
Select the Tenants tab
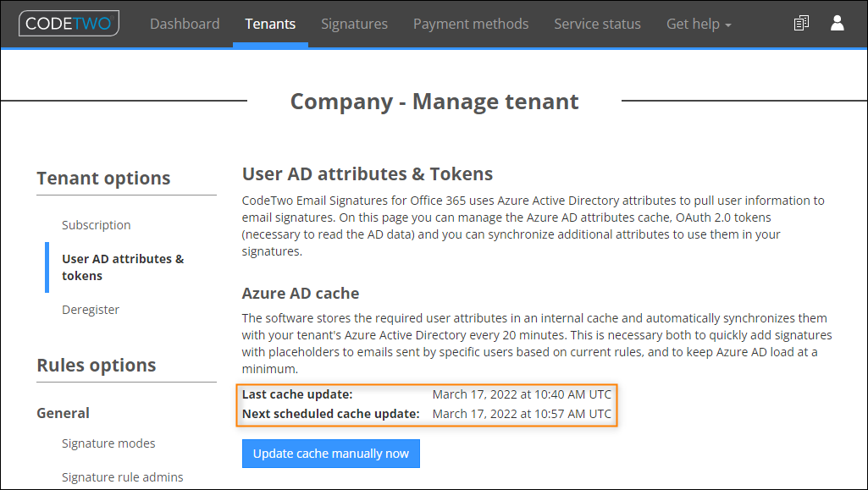(270, 24)
